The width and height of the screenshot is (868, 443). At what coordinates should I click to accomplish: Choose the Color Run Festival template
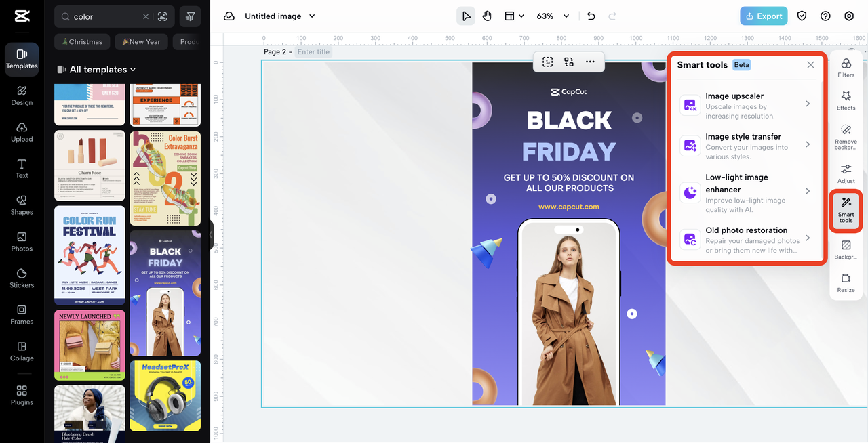point(90,255)
